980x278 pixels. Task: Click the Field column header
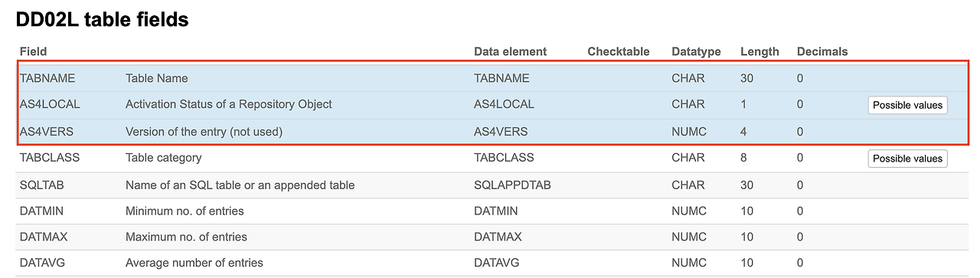(x=33, y=51)
